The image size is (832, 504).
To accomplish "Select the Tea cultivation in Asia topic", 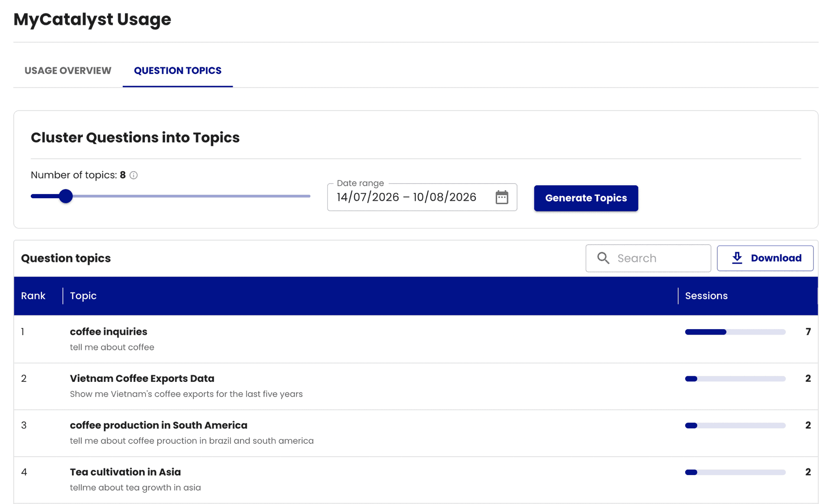I will (x=125, y=472).
